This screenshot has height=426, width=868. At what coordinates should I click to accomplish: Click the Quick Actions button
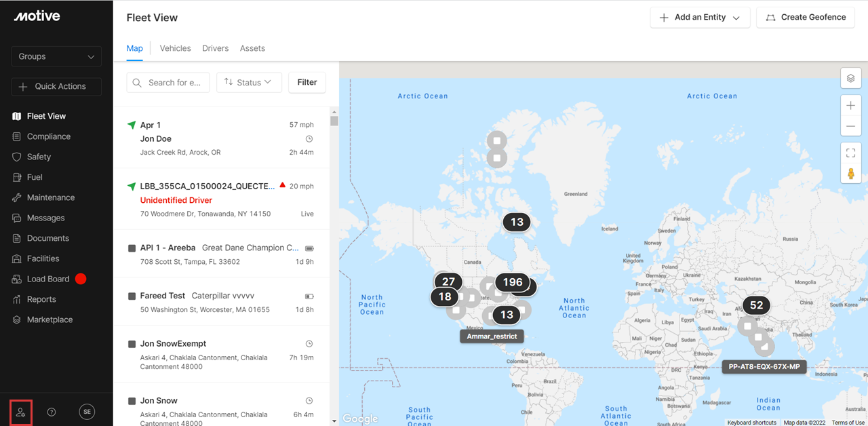click(56, 86)
